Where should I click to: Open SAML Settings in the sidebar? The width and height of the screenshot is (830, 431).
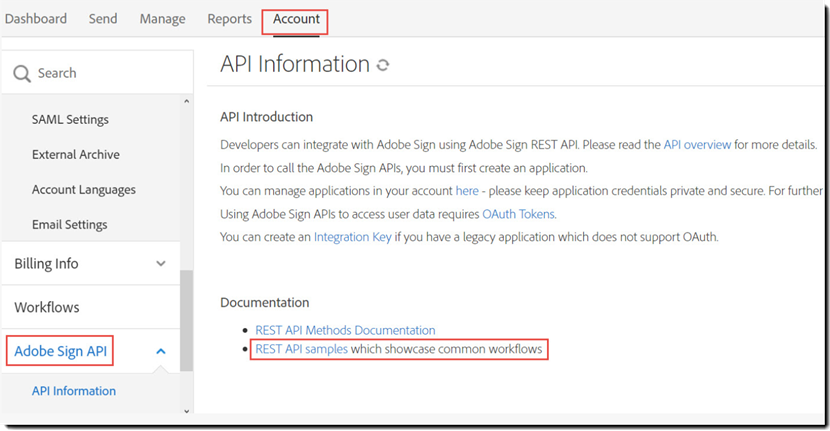[x=70, y=120]
